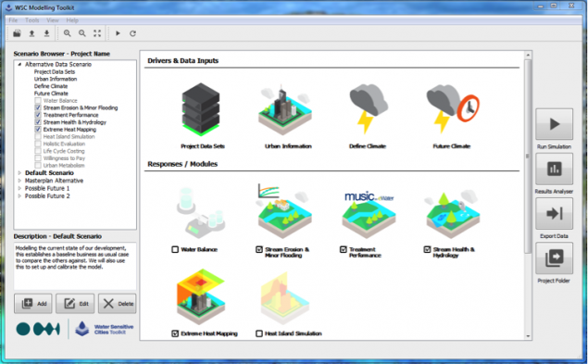Open the Tools menu
Image resolution: width=588 pixels, height=364 pixels.
[32, 20]
